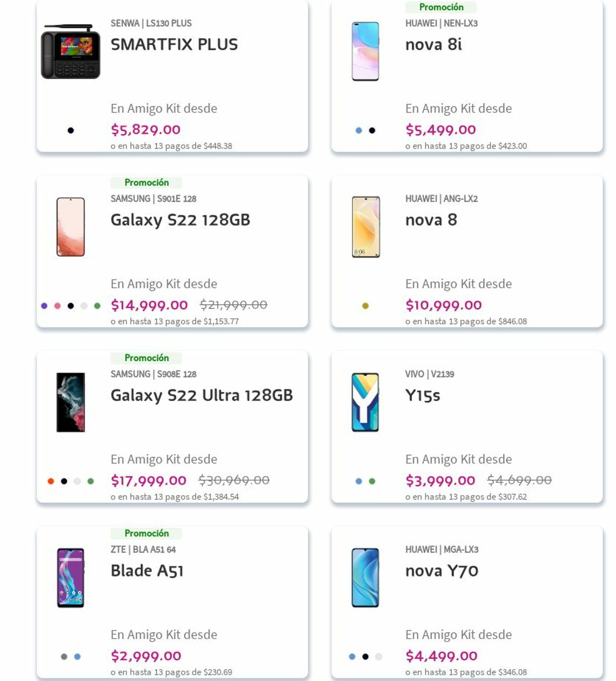Click the nova 8i product thumbnail

[x=365, y=51]
